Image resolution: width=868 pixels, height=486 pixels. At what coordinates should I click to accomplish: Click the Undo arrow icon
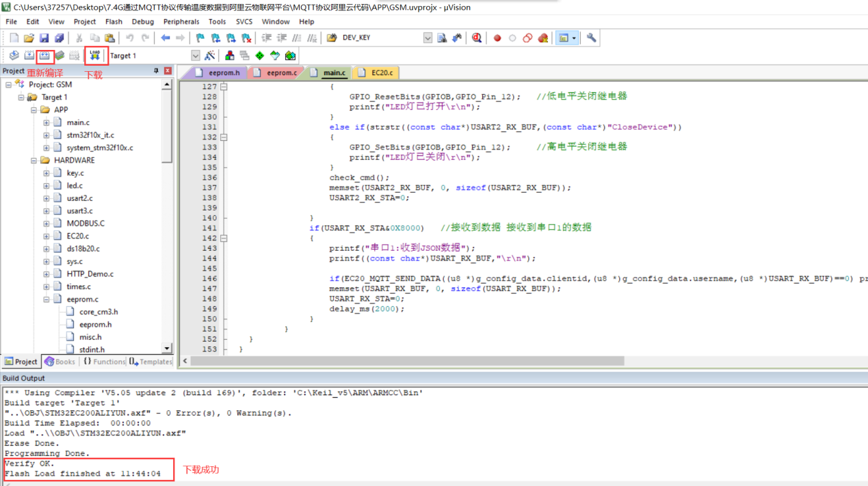tap(129, 38)
